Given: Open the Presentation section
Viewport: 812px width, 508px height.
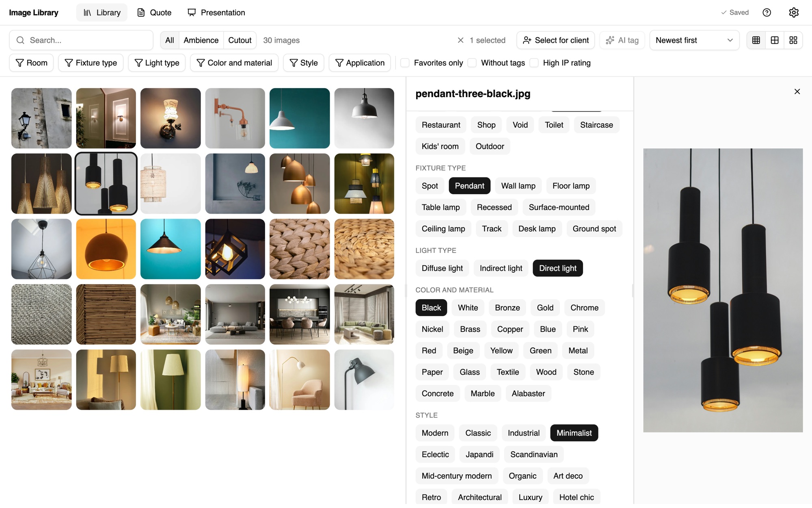Looking at the screenshot, I should tap(216, 13).
